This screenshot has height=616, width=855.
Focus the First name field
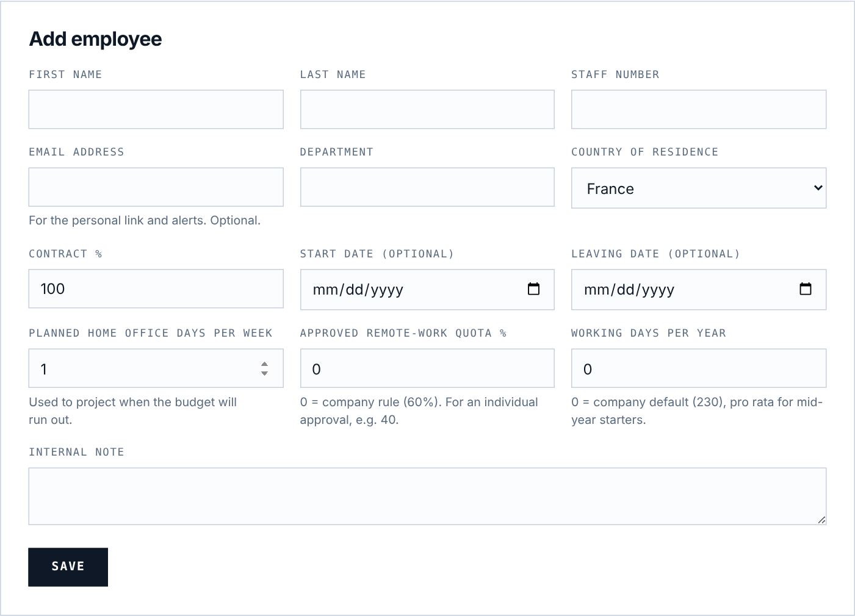156,109
